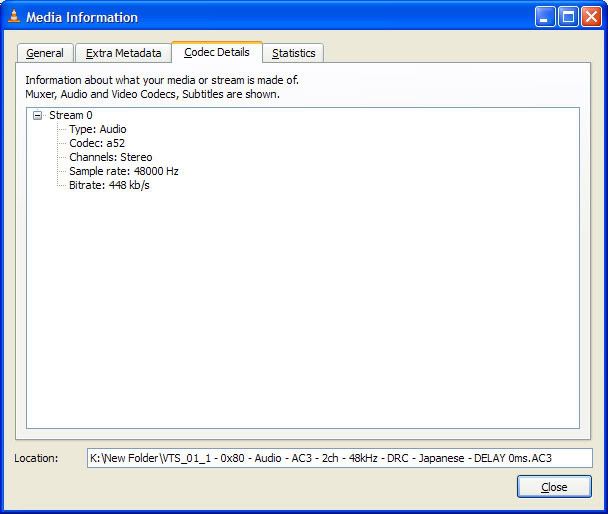
Task: Collapse the Stream 0 tree node
Action: click(x=37, y=116)
